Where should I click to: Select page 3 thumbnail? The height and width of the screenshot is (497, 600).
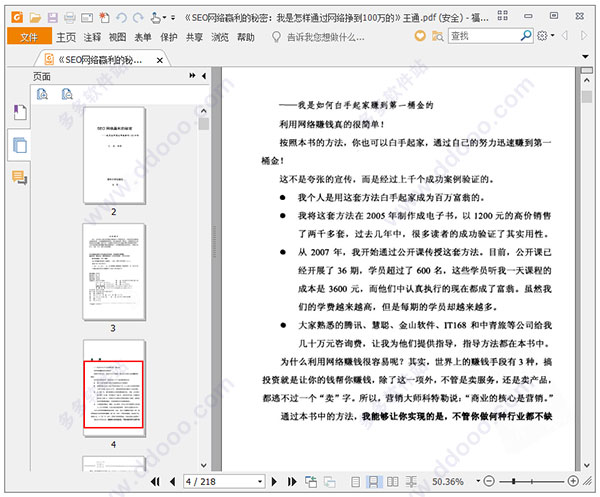point(114,272)
